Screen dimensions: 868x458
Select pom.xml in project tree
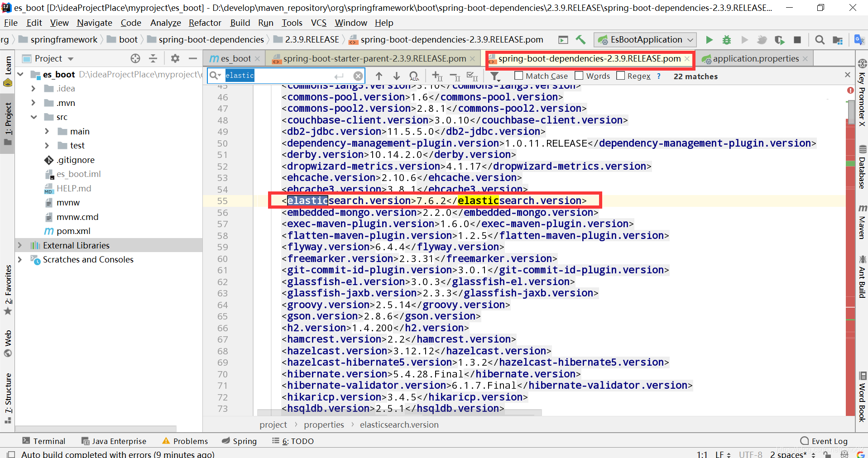pyautogui.click(x=73, y=231)
